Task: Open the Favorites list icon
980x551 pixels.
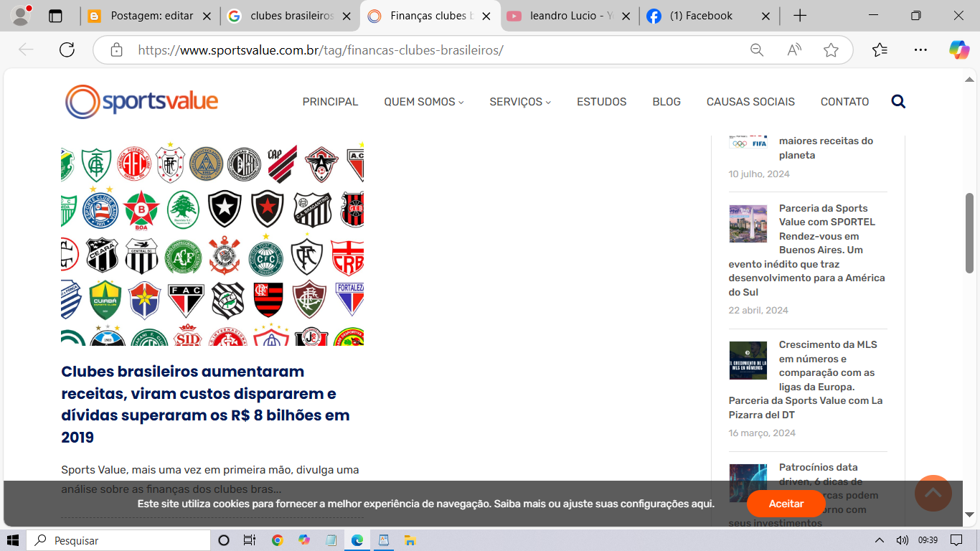Action: point(880,50)
